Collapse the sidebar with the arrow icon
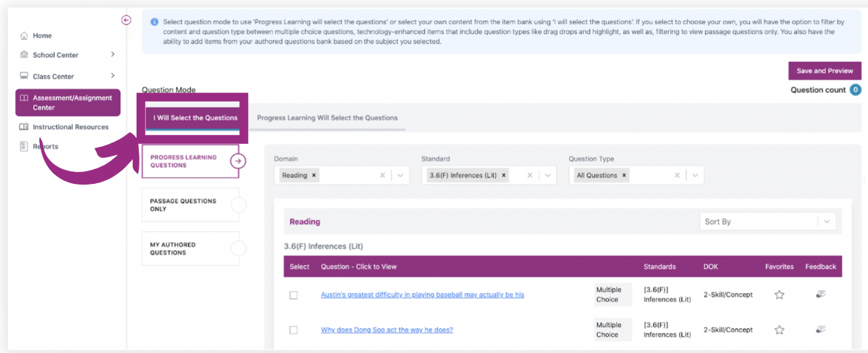The height and width of the screenshot is (353, 868). (126, 20)
